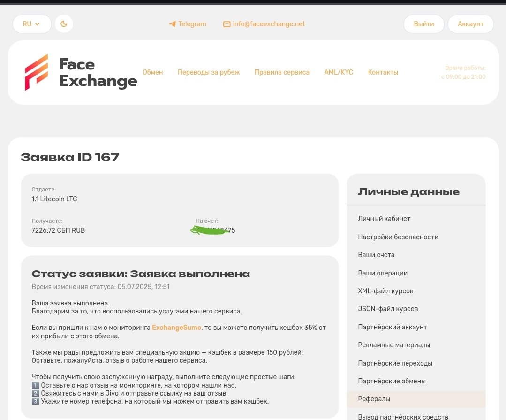Open XML-файл курсов link
Screen dimensions: 506x420
[x=385, y=291]
